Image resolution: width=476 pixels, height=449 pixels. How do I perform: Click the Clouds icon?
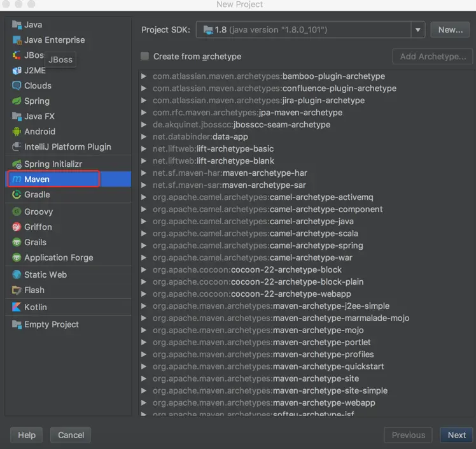coord(17,86)
